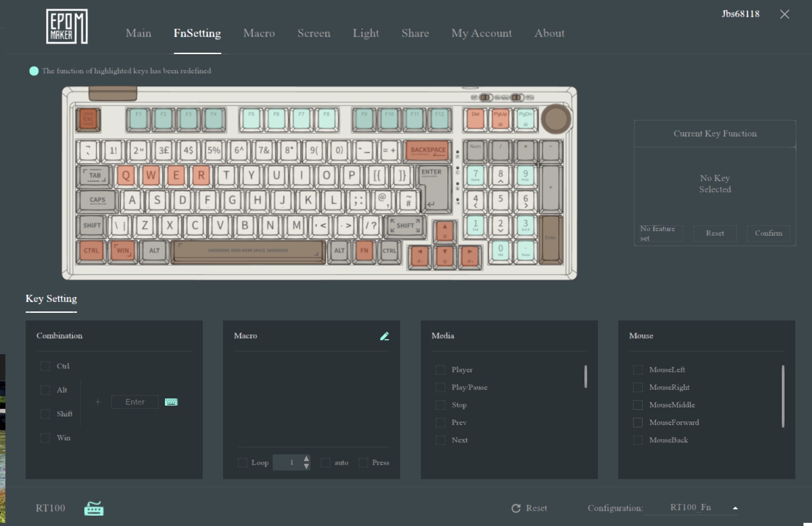Image resolution: width=812 pixels, height=526 pixels.
Task: Click the Macro edit pencil icon
Action: (x=384, y=336)
